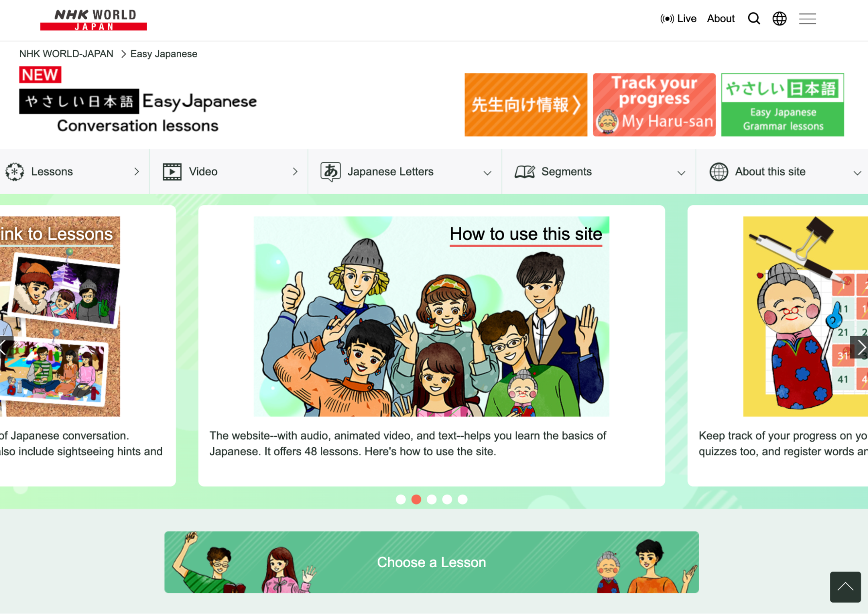Click the Segments open-book icon

pos(525,172)
